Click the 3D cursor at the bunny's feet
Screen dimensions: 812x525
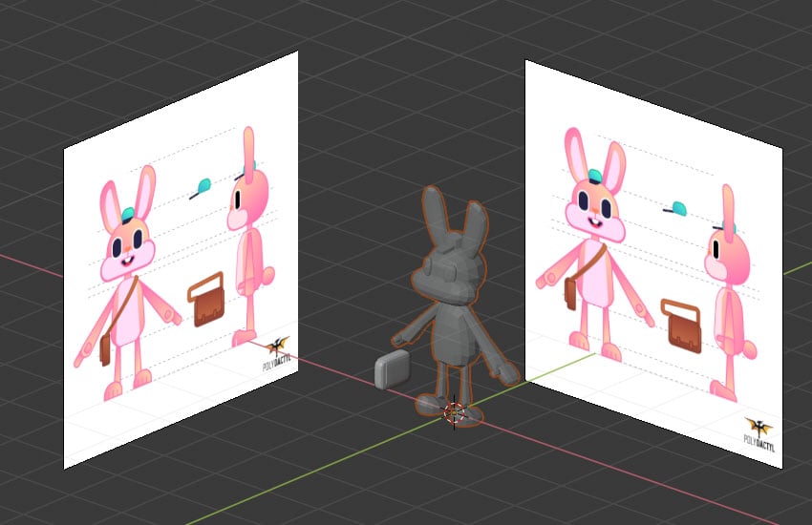[x=454, y=412]
